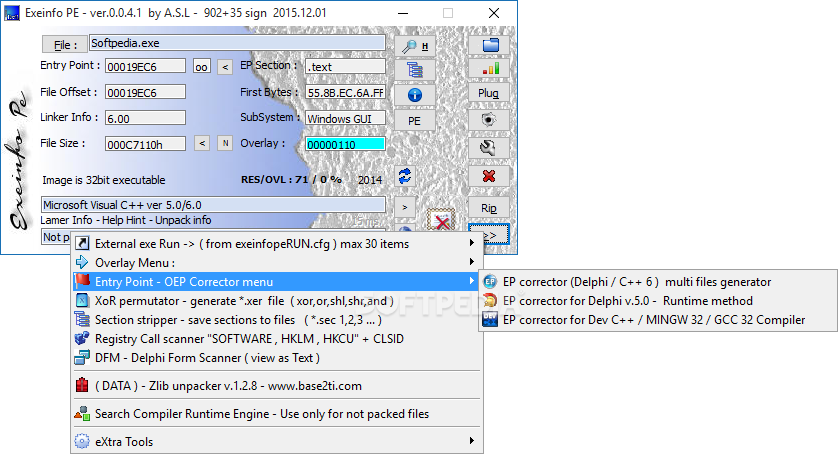Screen dimensions: 838x454
Task: Click the gear options icon button
Action: point(489,120)
